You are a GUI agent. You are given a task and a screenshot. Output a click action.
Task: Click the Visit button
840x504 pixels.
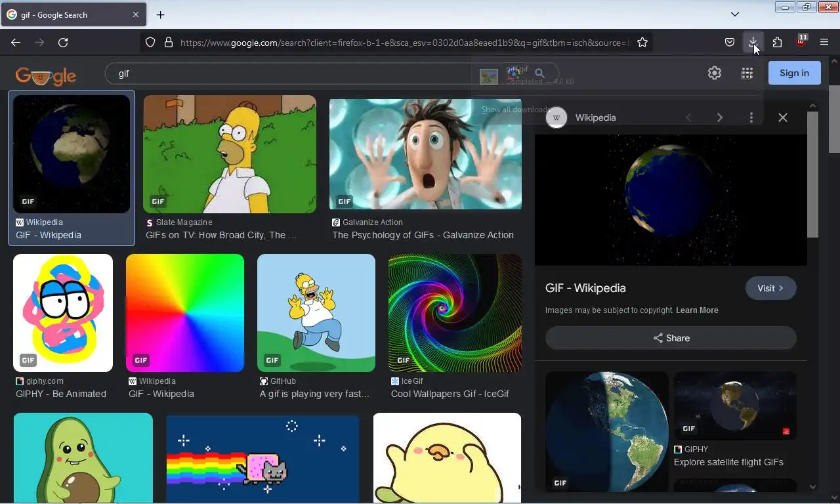click(x=770, y=288)
